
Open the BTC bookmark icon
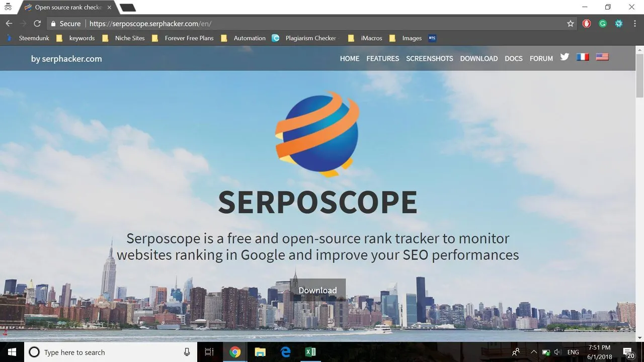tap(432, 38)
